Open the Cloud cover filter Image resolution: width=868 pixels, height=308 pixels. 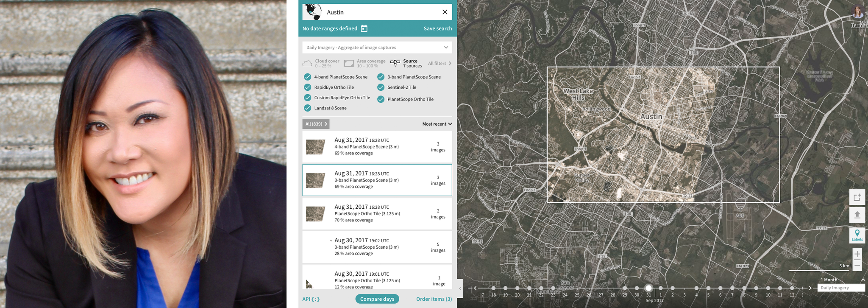tap(321, 63)
